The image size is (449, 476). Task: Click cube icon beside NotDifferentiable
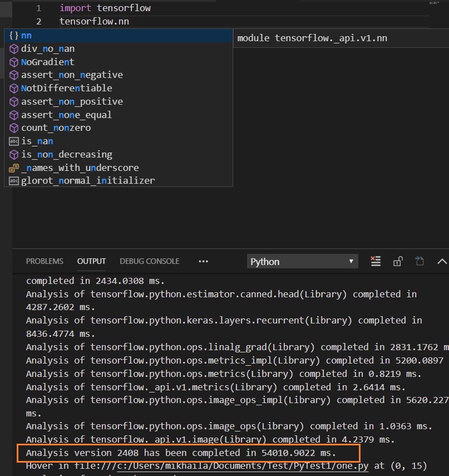[x=14, y=89]
